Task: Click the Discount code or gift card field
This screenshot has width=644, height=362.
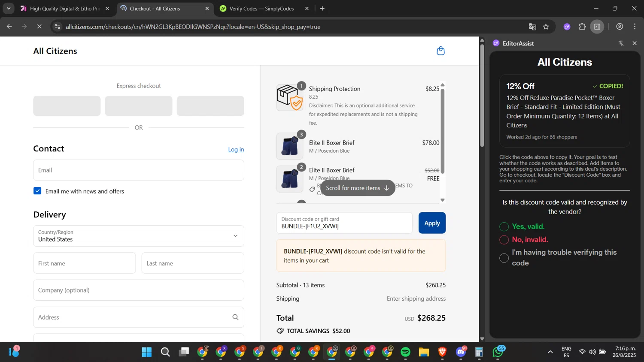Action: point(344,223)
